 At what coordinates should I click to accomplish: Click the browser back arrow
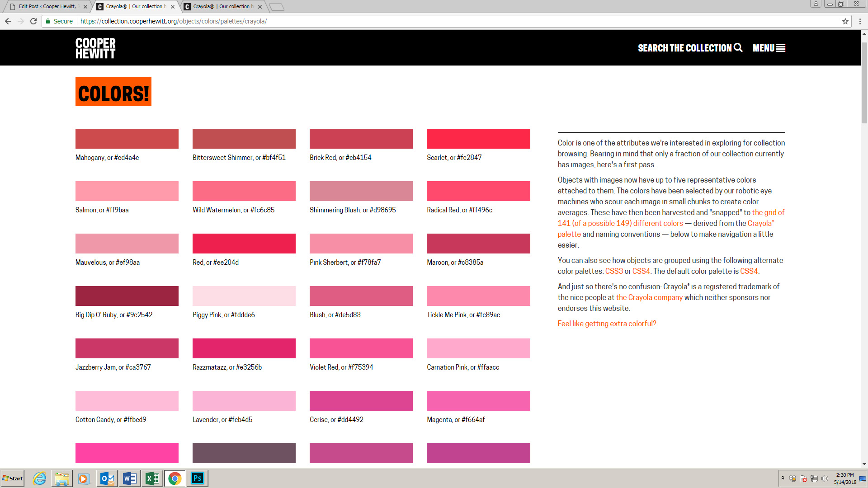point(8,21)
